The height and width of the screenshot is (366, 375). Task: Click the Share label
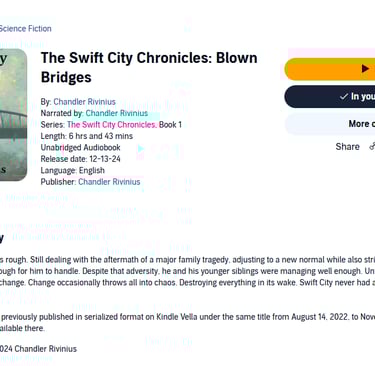point(347,147)
